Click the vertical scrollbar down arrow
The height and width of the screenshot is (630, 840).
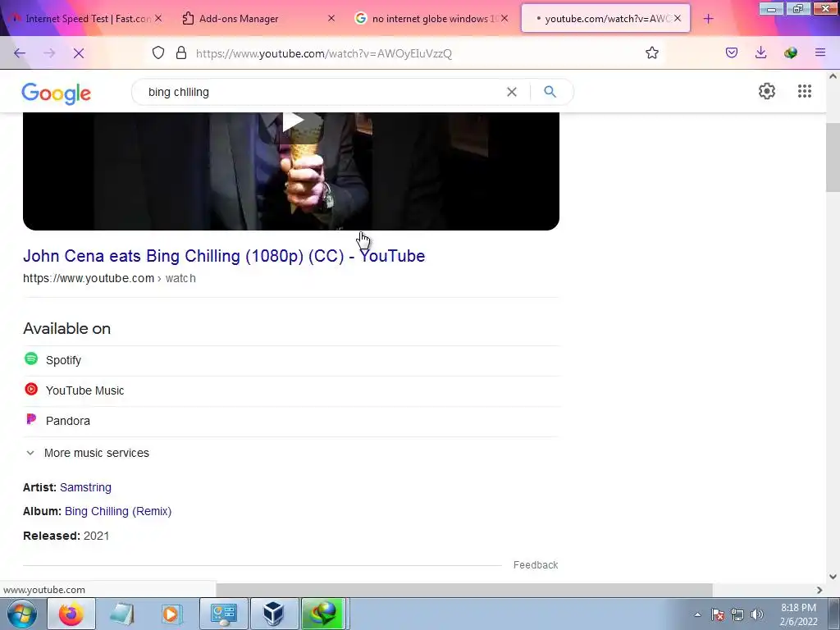click(833, 577)
